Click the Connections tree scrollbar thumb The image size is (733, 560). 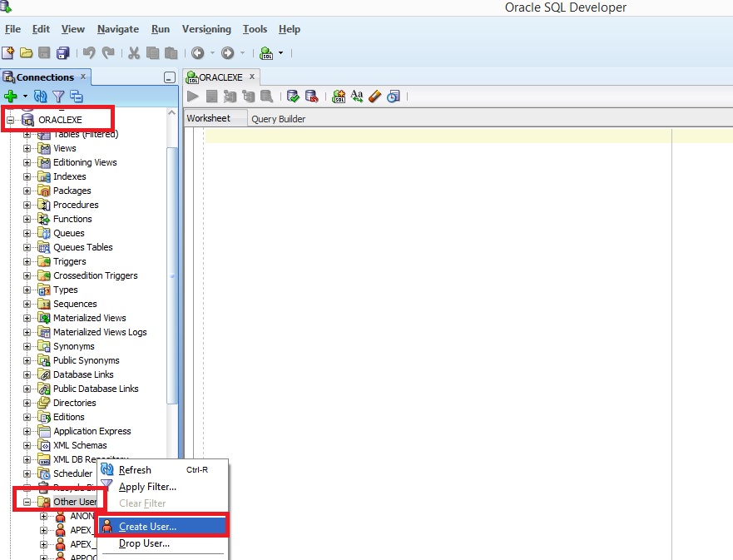(x=172, y=275)
